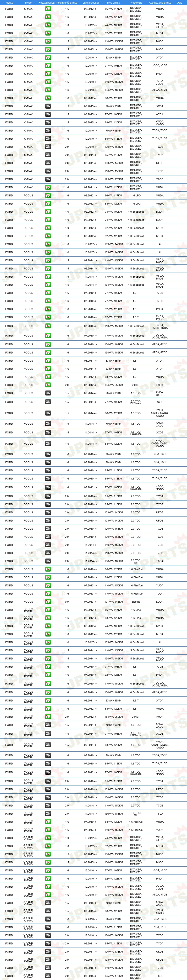
Task: Click the 184kW / 250KM cell in the Focus Kombi row
Action: coord(114,717)
